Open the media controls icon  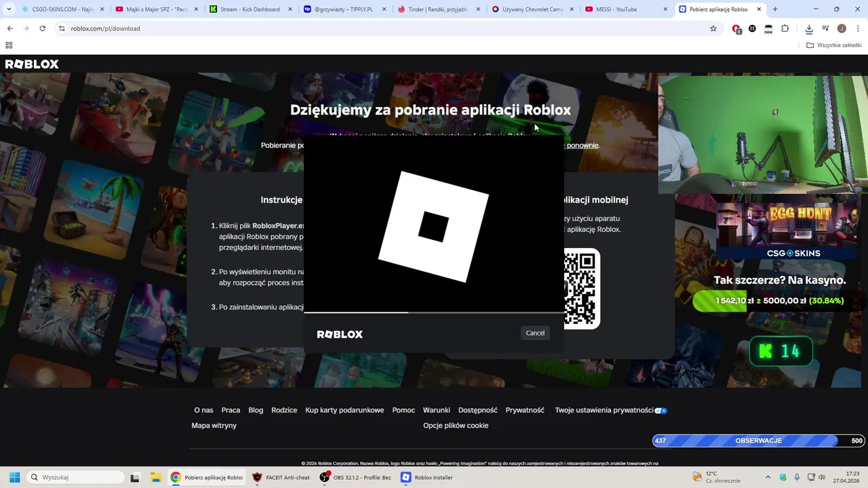pyautogui.click(x=825, y=28)
